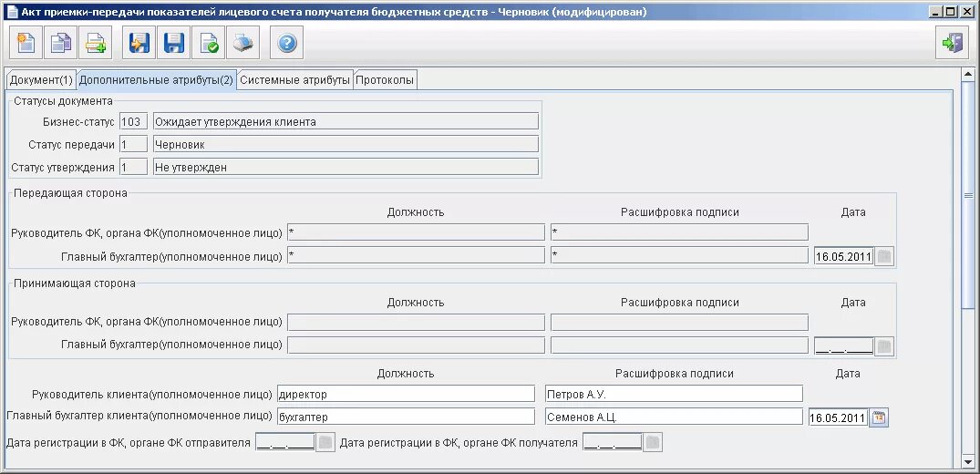Image resolution: width=980 pixels, height=474 pixels.
Task: Click the Руководитель клиента Должность field 'директор'
Action: pyautogui.click(x=406, y=394)
